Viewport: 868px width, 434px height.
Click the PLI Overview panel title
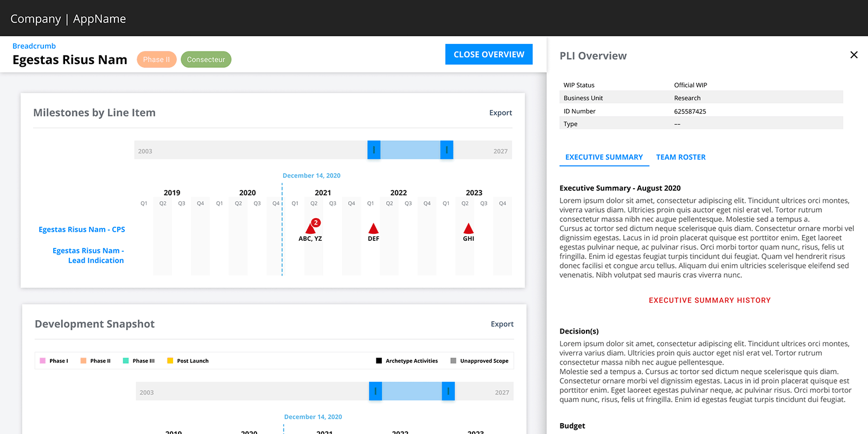click(593, 56)
